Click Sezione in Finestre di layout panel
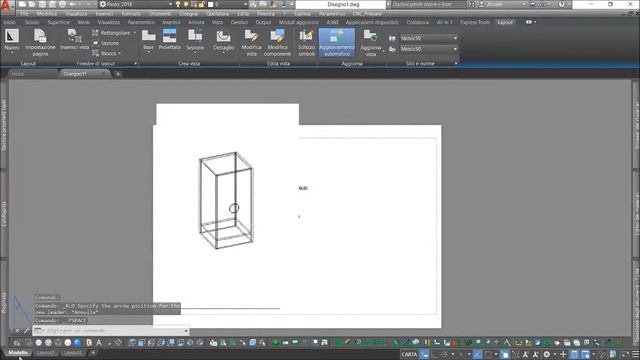 pyautogui.click(x=106, y=43)
